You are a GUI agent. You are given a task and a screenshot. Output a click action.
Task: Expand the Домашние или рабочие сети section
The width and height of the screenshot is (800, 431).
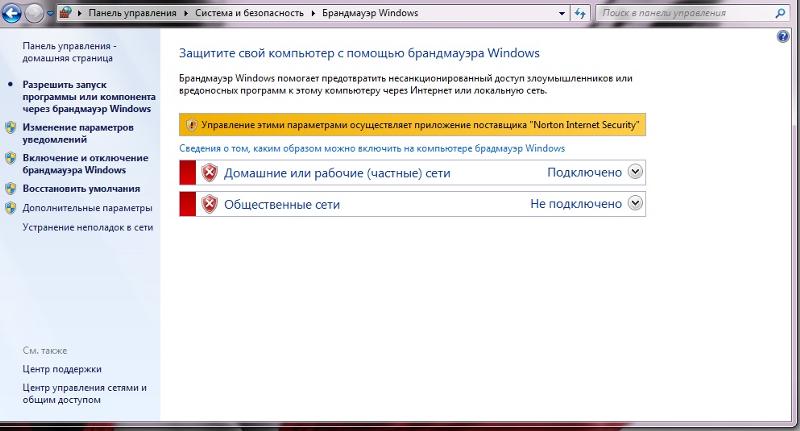635,172
